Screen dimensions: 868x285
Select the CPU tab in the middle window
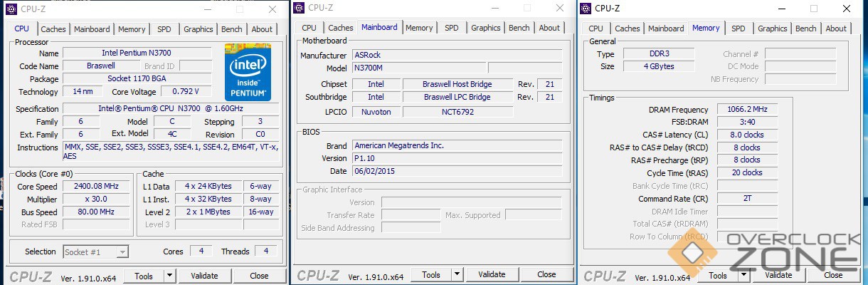[x=309, y=28]
